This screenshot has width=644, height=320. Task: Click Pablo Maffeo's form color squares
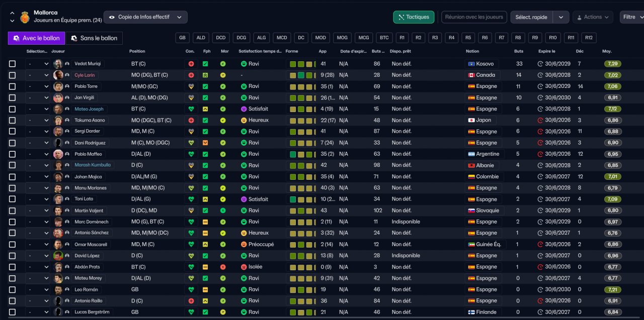pyautogui.click(x=301, y=154)
